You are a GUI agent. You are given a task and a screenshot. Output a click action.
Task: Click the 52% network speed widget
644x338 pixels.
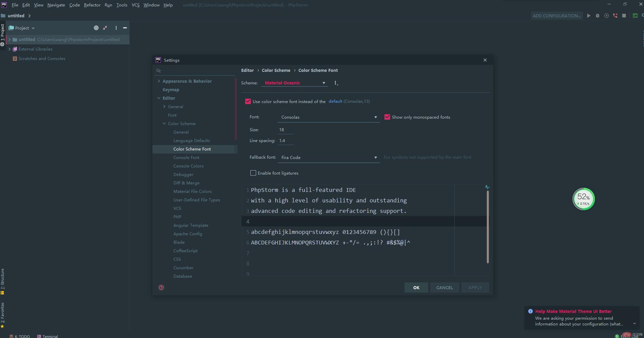point(583,199)
